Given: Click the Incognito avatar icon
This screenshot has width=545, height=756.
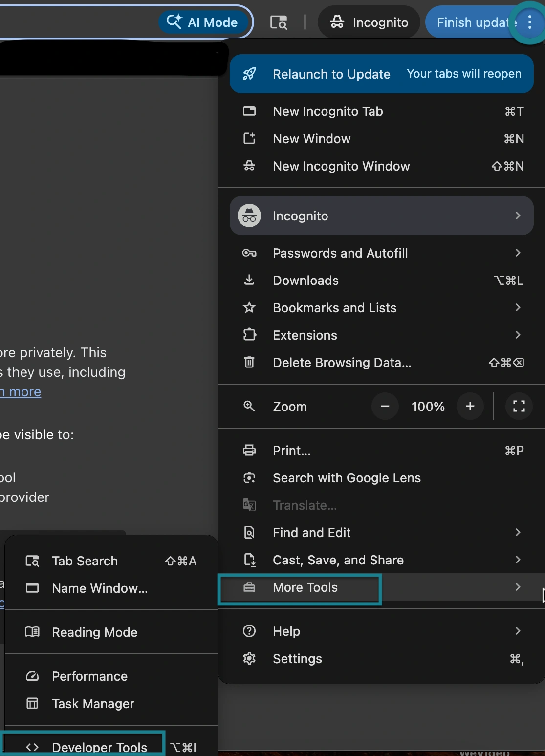Looking at the screenshot, I should (x=249, y=216).
